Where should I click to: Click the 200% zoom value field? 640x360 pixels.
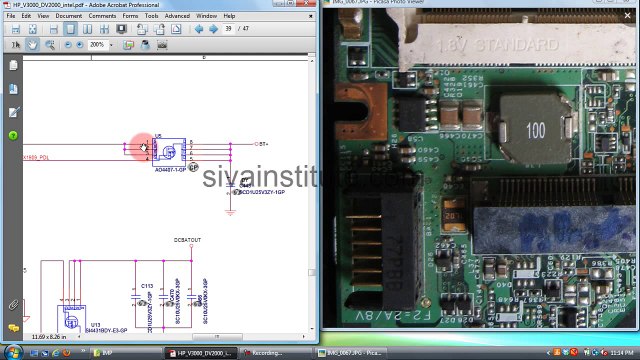[x=98, y=44]
